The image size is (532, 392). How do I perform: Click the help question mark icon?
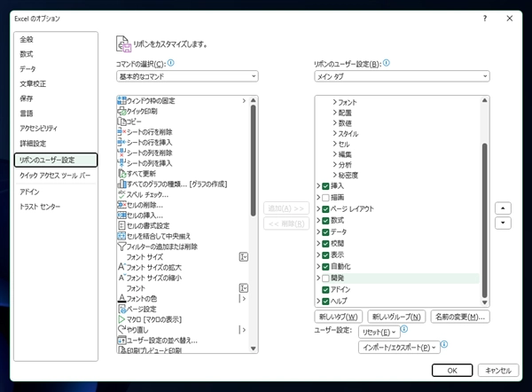coord(485,19)
